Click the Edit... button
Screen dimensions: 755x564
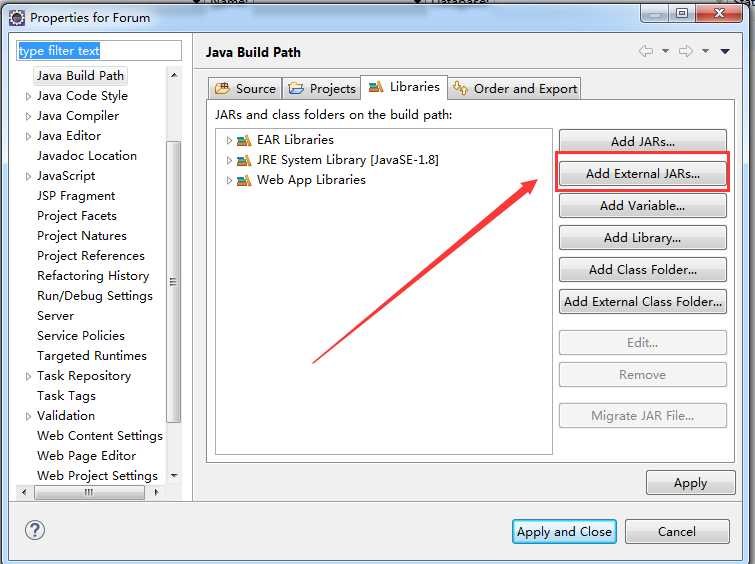coord(642,342)
